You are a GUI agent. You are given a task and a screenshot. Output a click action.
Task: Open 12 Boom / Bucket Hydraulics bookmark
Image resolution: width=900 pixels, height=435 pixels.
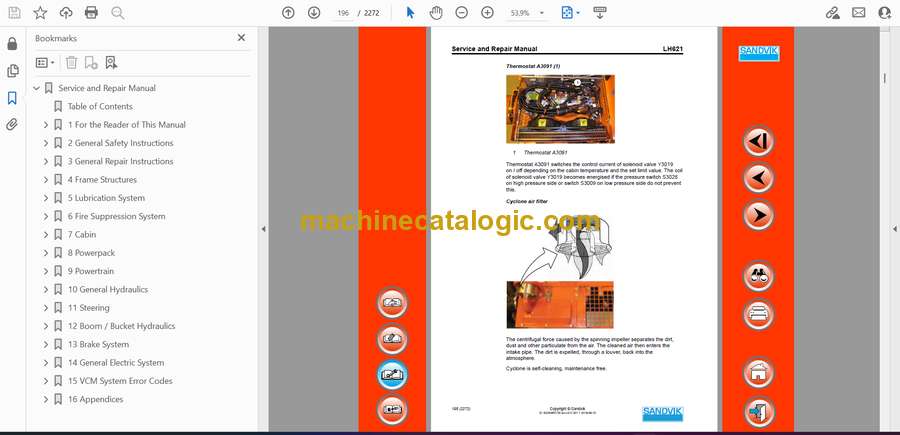point(121,326)
